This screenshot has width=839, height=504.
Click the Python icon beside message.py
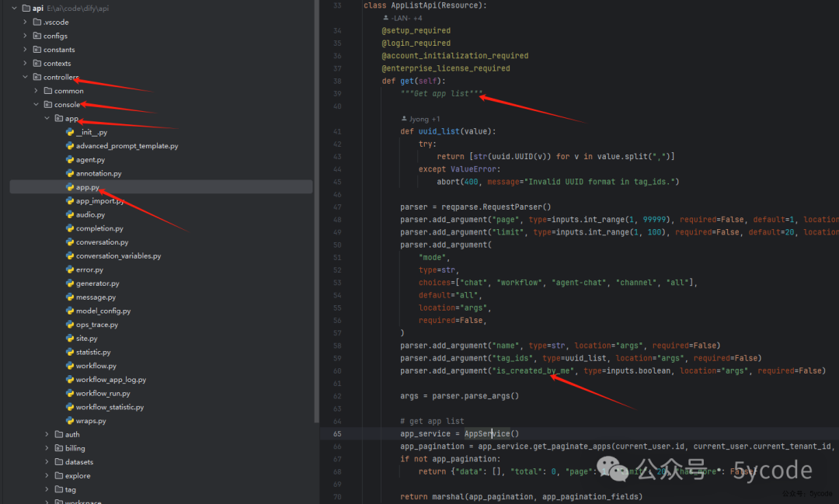pyautogui.click(x=70, y=297)
